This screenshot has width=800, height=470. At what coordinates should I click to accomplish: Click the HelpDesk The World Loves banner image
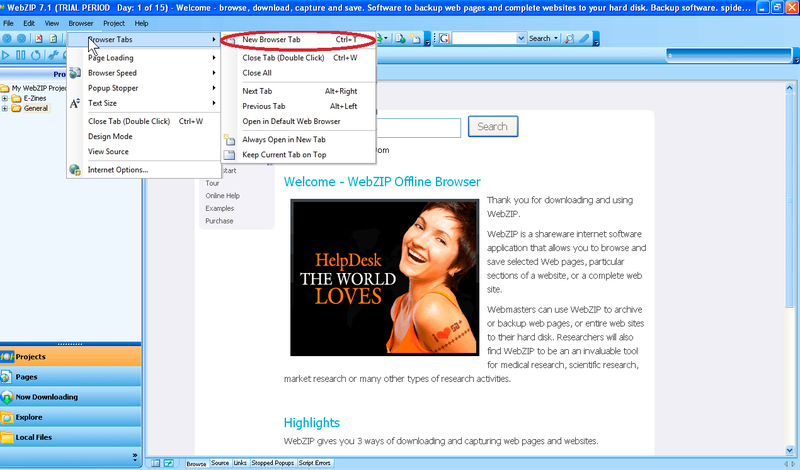pyautogui.click(x=384, y=277)
